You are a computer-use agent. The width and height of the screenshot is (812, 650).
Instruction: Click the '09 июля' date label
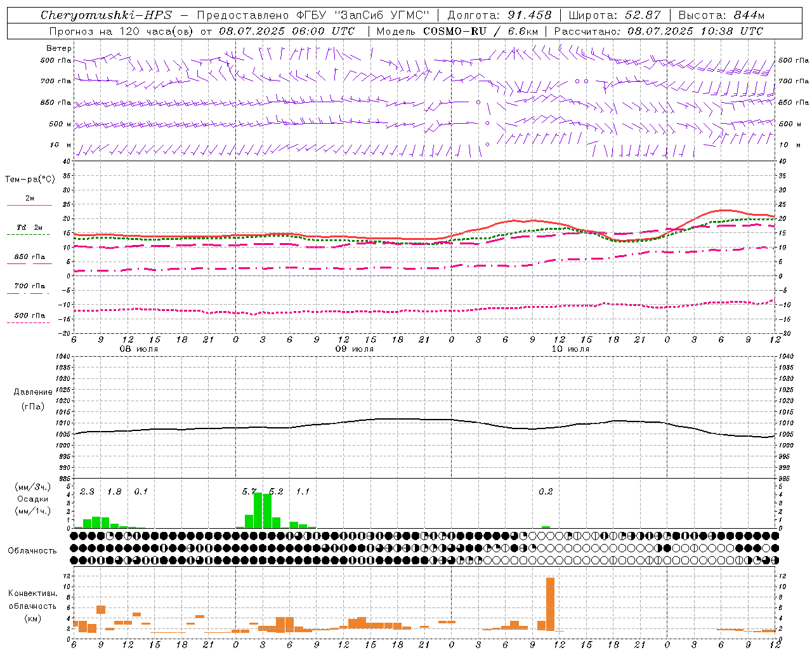(355, 349)
